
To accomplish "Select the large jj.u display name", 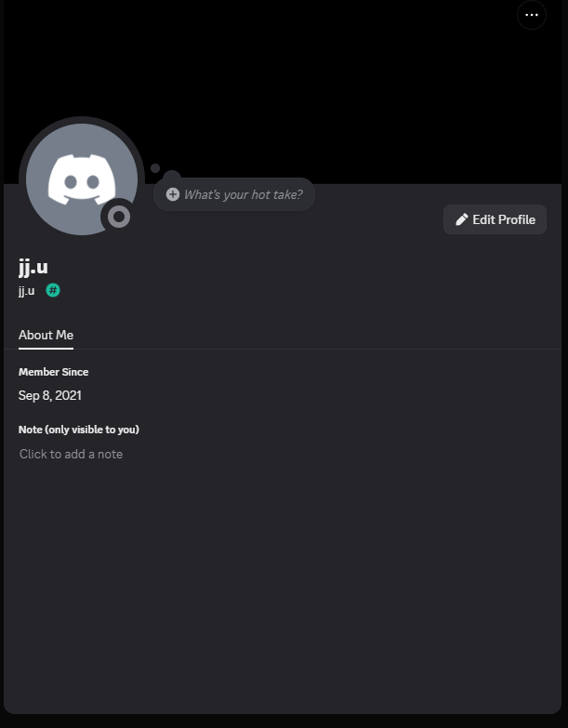I will tap(33, 268).
